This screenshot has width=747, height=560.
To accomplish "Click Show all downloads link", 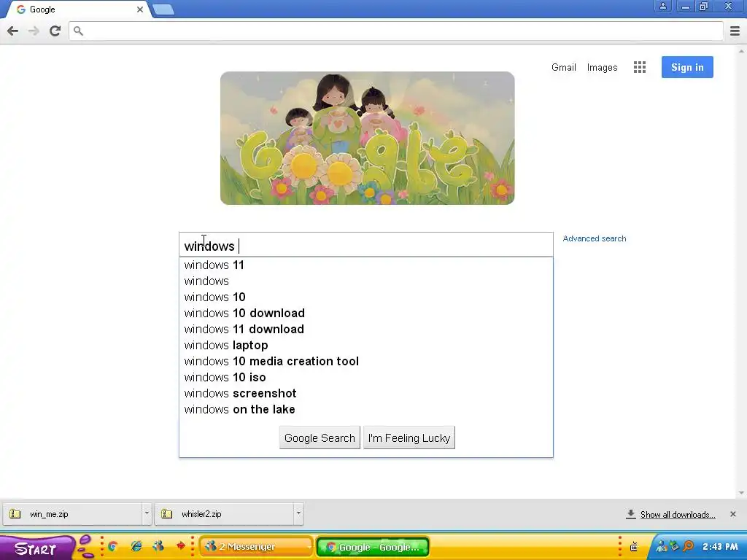I will point(678,515).
